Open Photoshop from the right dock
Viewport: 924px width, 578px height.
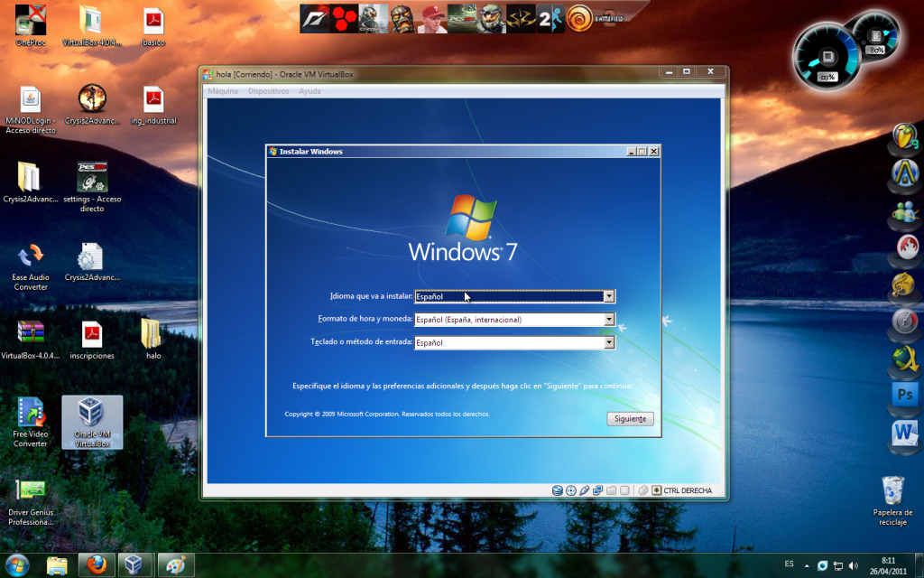(905, 394)
